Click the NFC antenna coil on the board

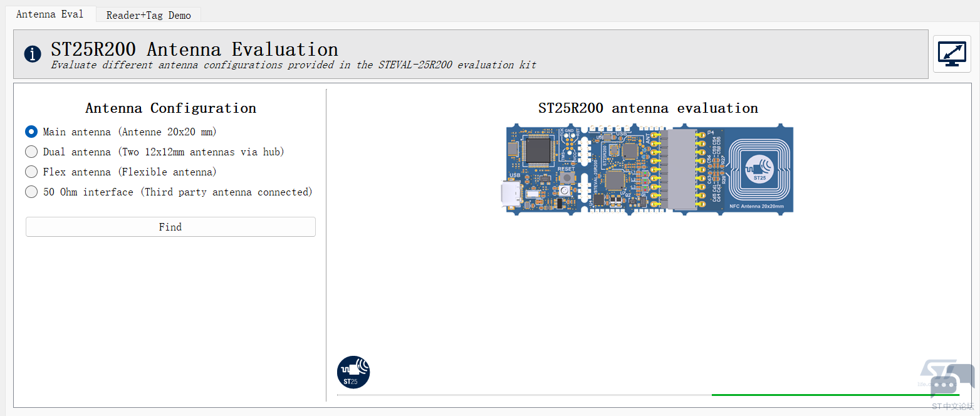[759, 168]
